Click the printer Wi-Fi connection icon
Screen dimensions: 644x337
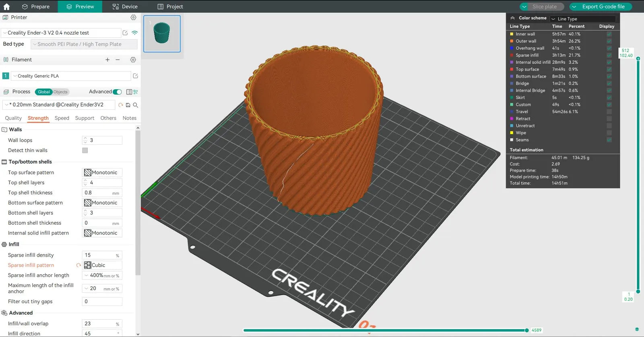click(x=134, y=33)
